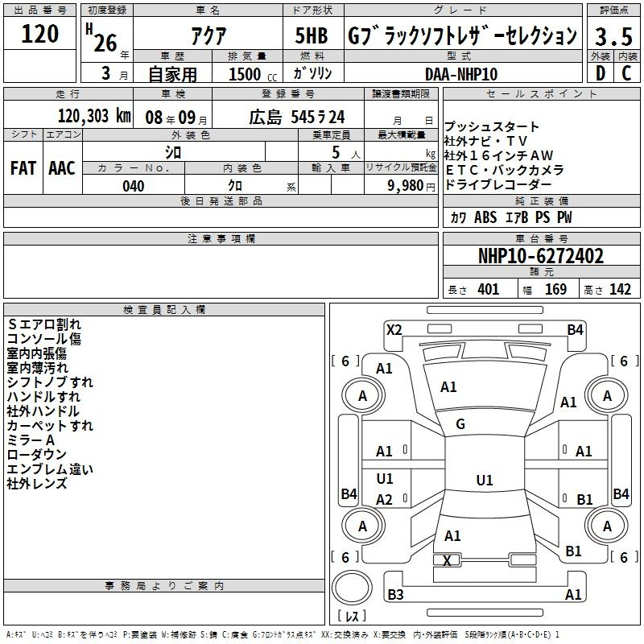The image size is (644, 644).
Task: Select inspector note Sエアロ割れ
Action: (x=44, y=324)
